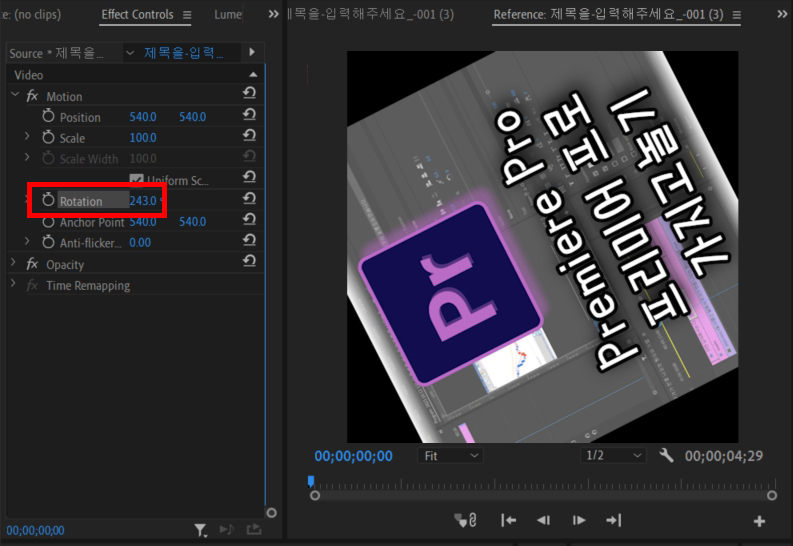Select the Reference monitor tab
The width and height of the screenshot is (793, 546).
(608, 14)
